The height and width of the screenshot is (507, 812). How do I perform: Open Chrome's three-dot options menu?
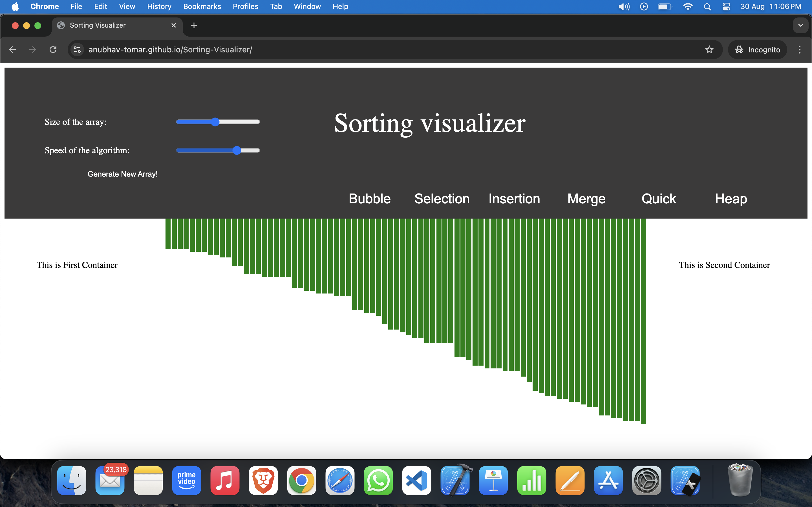[800, 49]
